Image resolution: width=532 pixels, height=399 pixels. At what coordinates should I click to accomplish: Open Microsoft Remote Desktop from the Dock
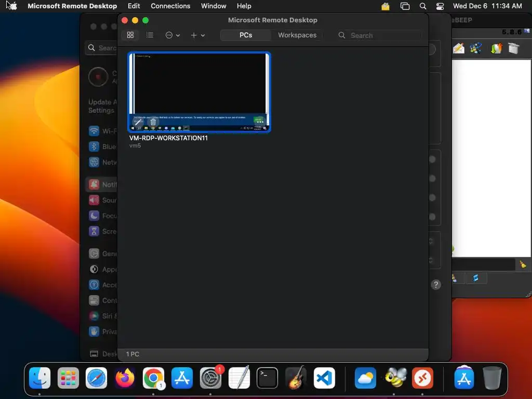pos(422,378)
